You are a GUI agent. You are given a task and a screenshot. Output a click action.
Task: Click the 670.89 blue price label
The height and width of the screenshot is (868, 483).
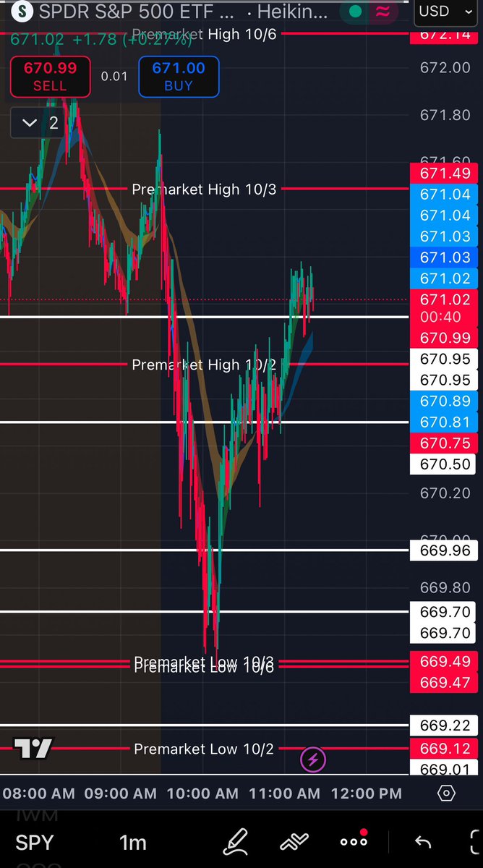click(x=444, y=401)
